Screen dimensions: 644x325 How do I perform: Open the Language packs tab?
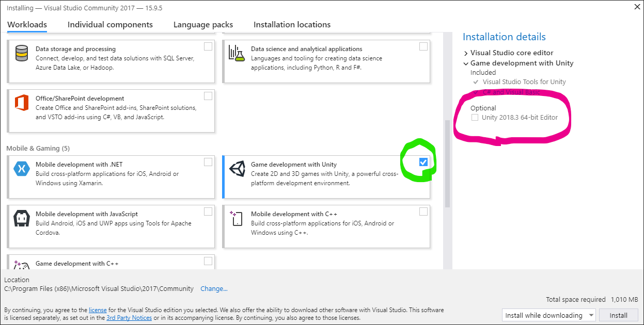coord(203,24)
